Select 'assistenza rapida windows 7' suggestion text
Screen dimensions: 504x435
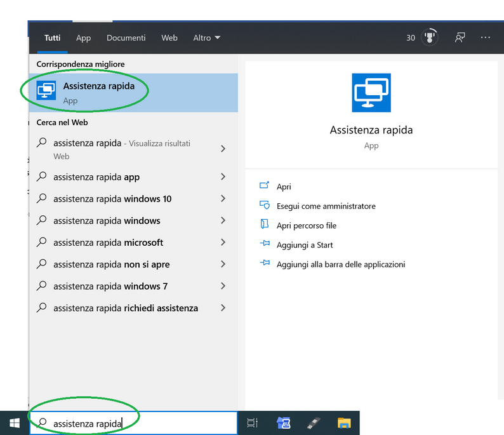pyautogui.click(x=110, y=286)
